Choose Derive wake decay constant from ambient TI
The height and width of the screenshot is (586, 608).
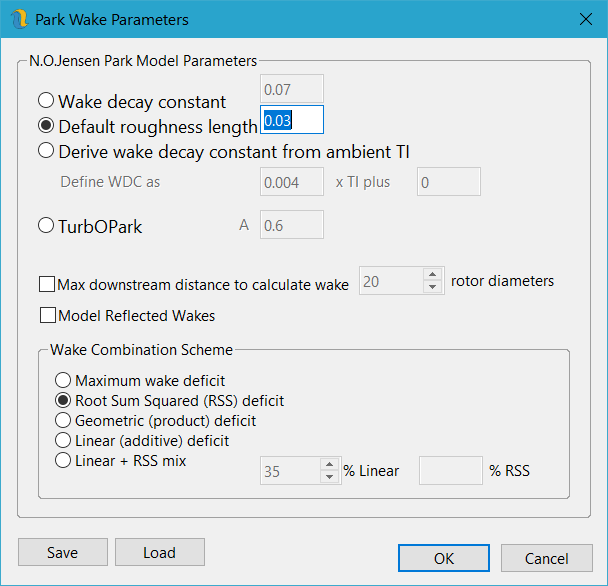point(46,151)
